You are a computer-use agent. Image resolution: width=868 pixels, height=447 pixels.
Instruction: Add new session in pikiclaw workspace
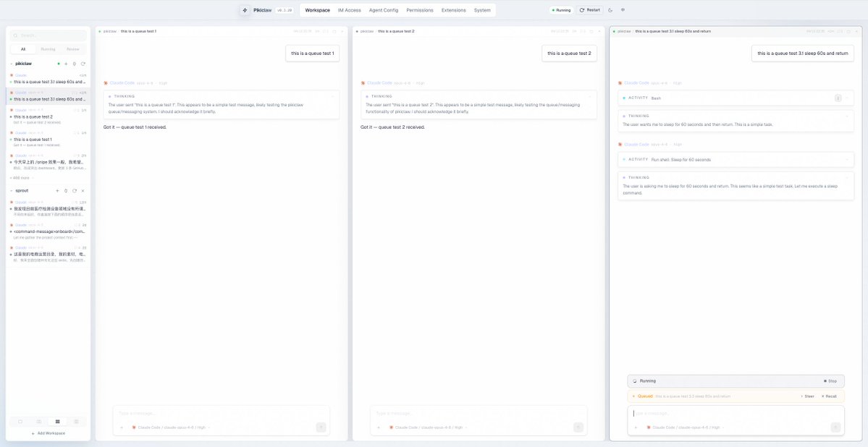point(66,64)
